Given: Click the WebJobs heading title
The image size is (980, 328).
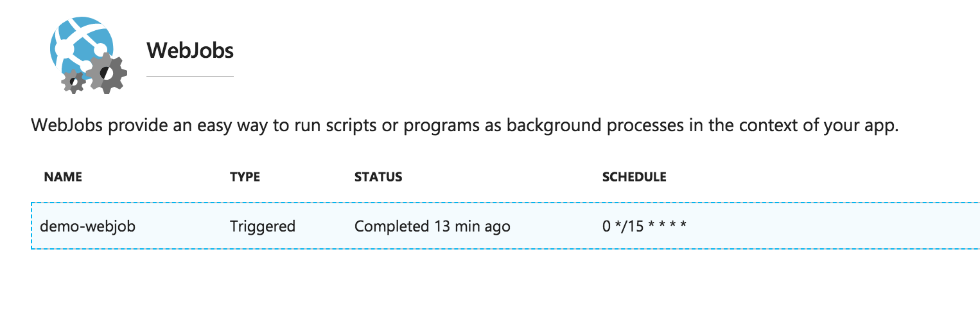Looking at the screenshot, I should (190, 50).
